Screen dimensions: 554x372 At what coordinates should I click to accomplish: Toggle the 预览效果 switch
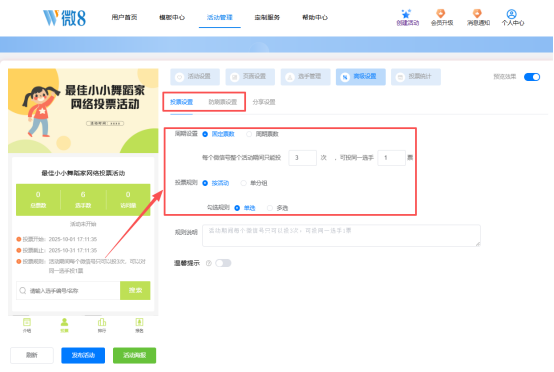[532, 77]
